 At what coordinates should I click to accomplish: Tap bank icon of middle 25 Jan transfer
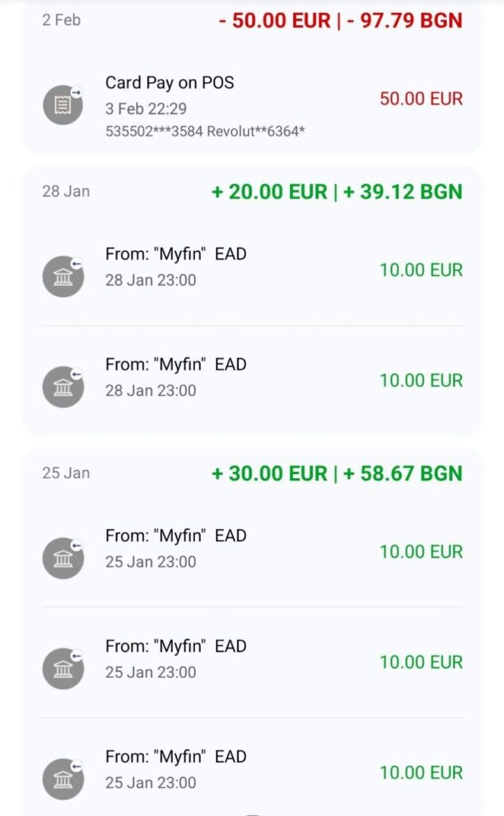(63, 668)
